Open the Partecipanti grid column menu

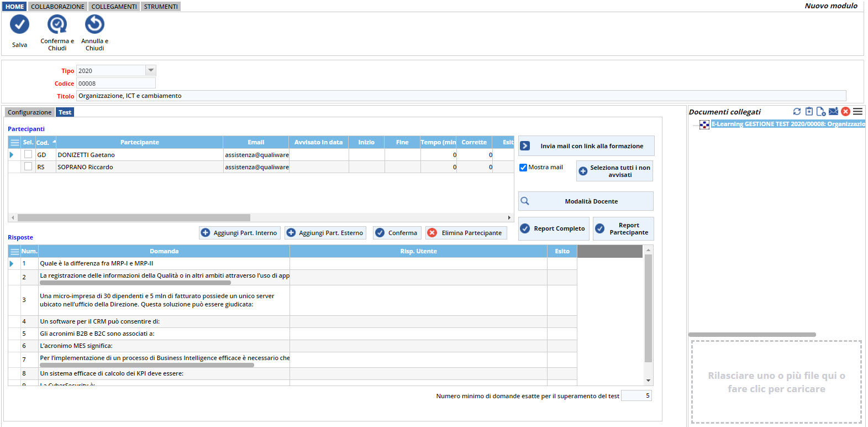click(15, 143)
